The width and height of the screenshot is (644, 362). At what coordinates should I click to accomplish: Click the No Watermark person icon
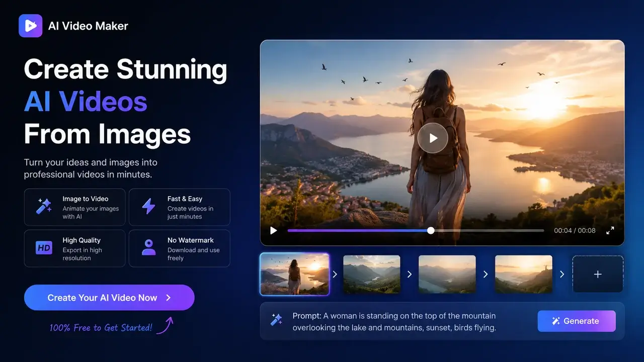pos(148,247)
